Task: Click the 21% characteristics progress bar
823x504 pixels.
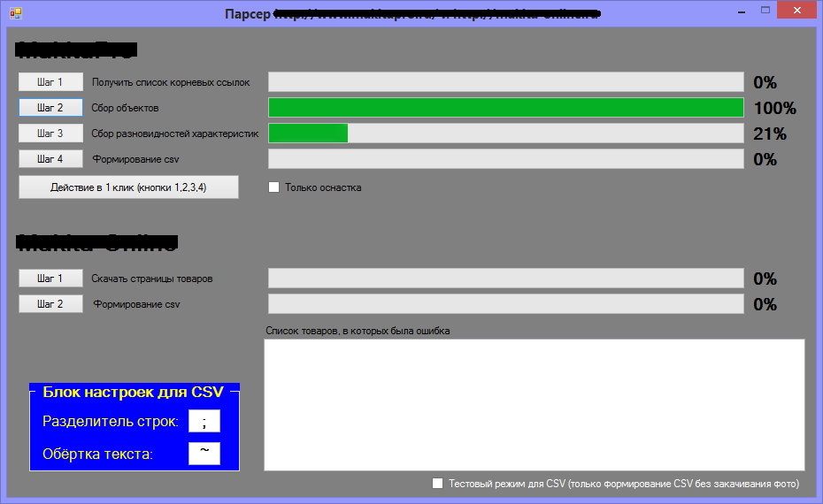Action: [505, 134]
